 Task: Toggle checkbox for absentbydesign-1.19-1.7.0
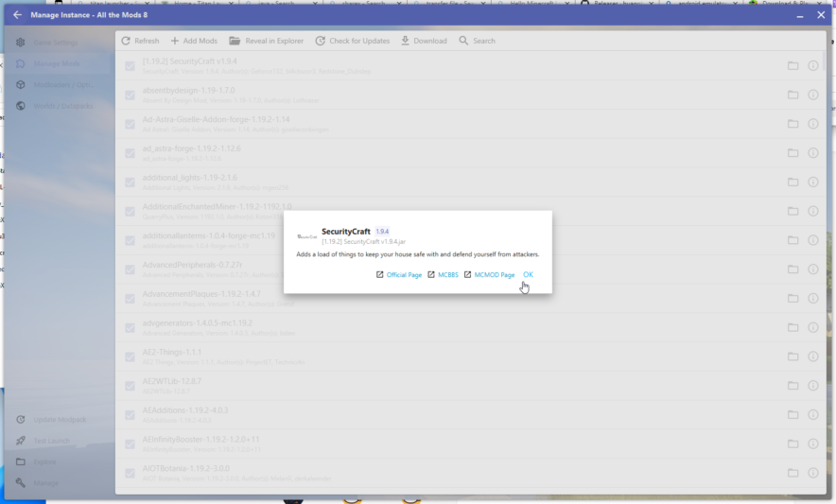131,95
